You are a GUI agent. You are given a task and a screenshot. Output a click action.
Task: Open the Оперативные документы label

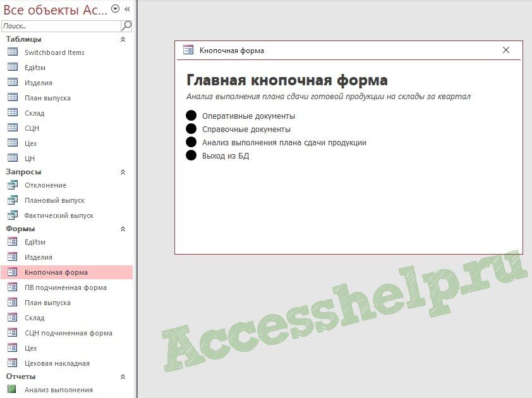248,116
